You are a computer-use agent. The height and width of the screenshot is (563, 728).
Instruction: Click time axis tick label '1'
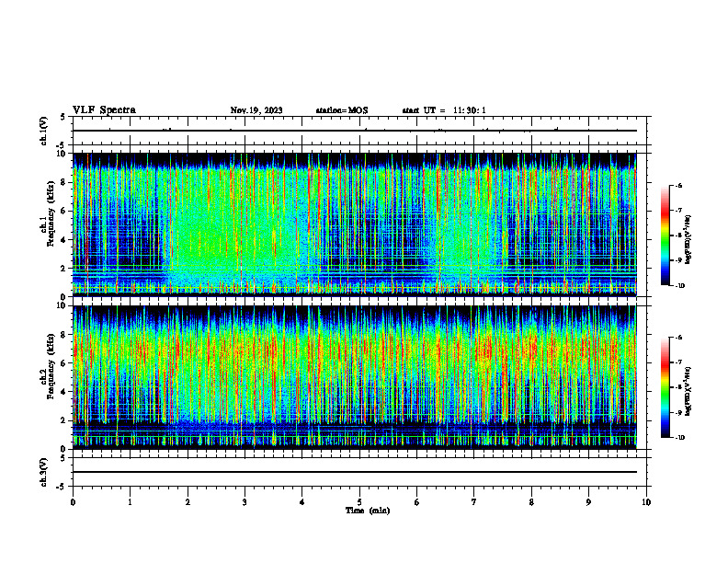click(x=130, y=502)
